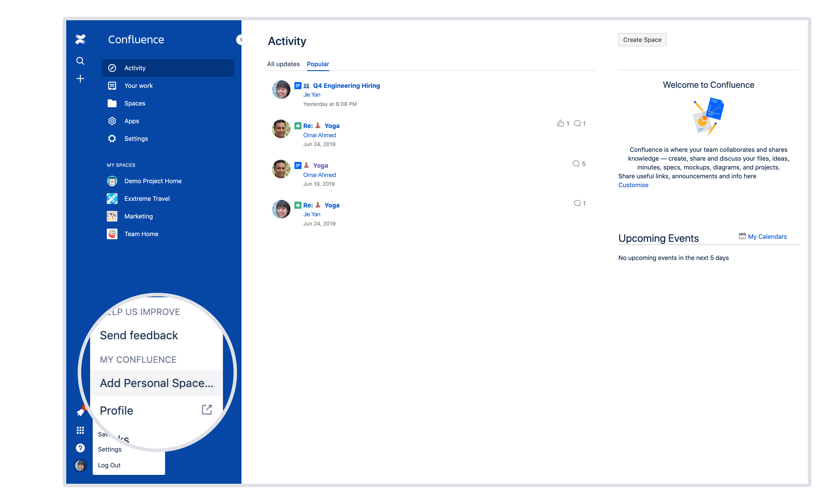Choose Log Out from profile menu
The image size is (829, 504).
[109, 465]
